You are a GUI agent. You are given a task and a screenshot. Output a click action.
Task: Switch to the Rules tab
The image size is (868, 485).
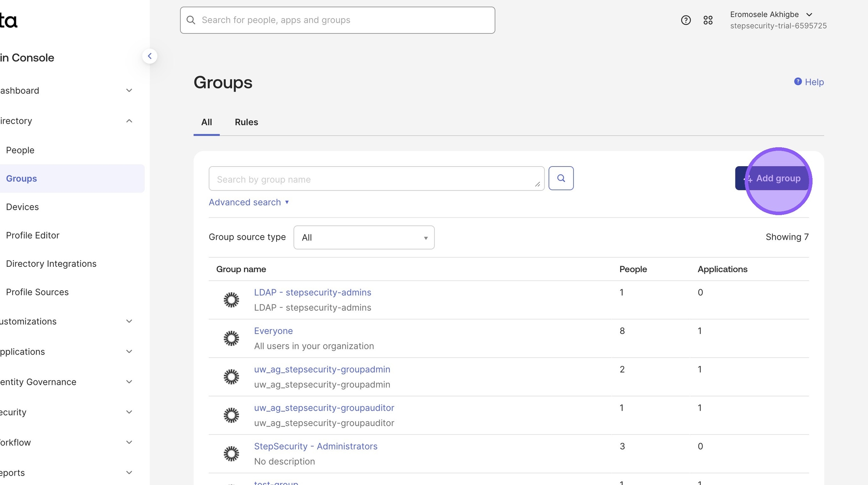(246, 122)
